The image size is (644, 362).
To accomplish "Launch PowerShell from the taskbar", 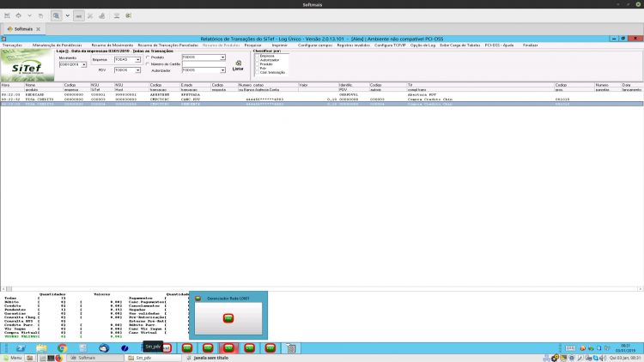I will pos(21,348).
